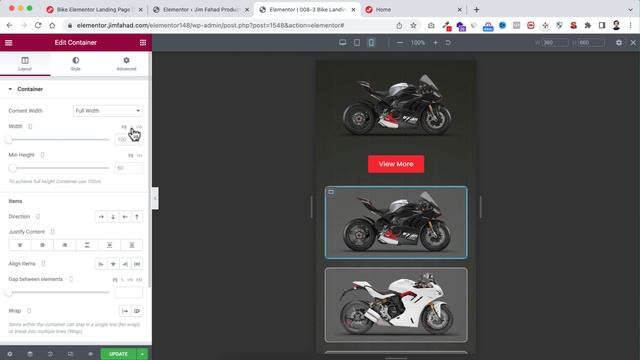This screenshot has height=360, width=640.
Task: Click the Min Height value field
Action: pos(129,168)
